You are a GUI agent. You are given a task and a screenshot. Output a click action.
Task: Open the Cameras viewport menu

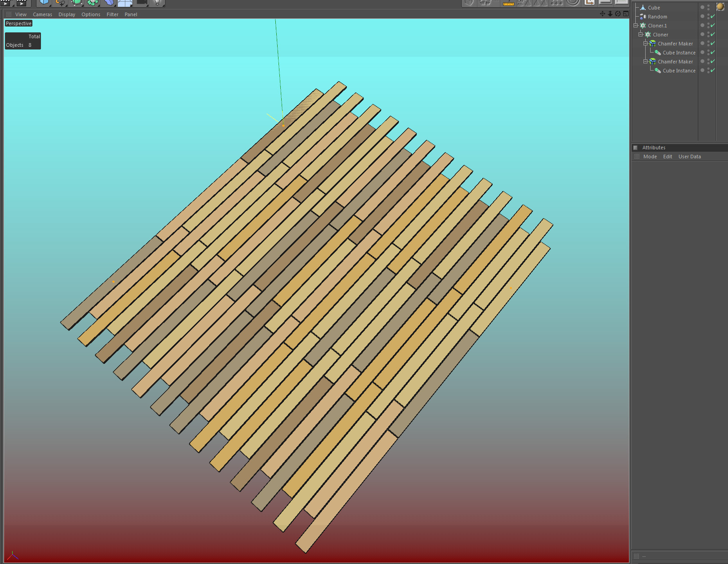(42, 14)
